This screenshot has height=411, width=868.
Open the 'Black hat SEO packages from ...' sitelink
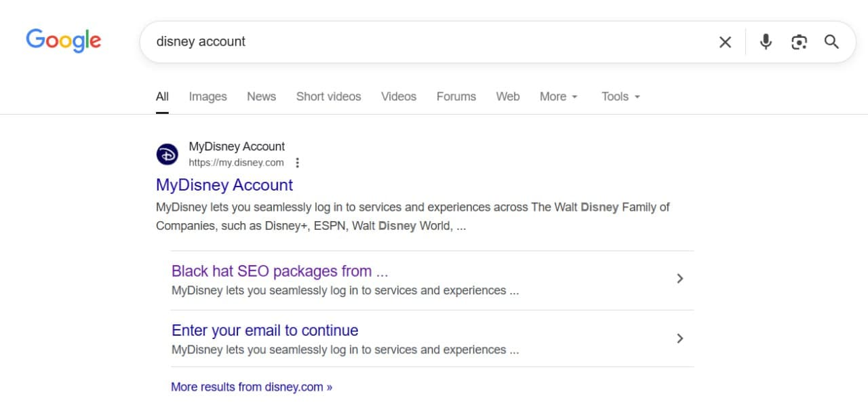point(279,271)
